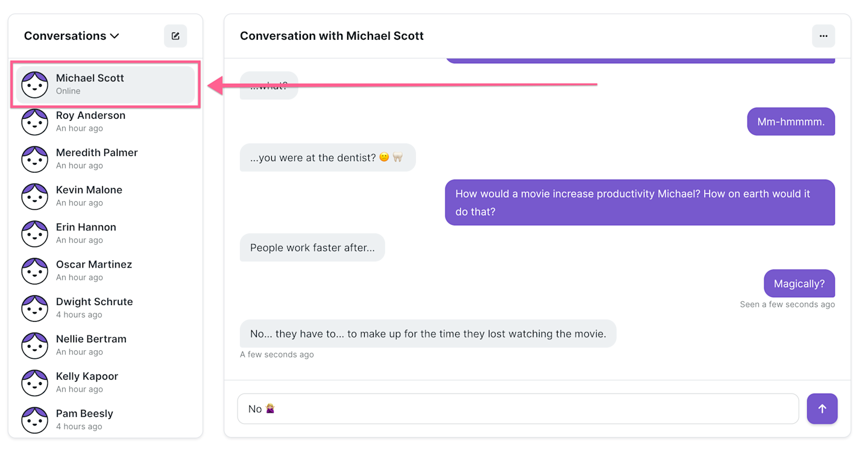The width and height of the screenshot is (868, 455).
Task: Click the dentist question message bubble
Action: pyautogui.click(x=327, y=158)
